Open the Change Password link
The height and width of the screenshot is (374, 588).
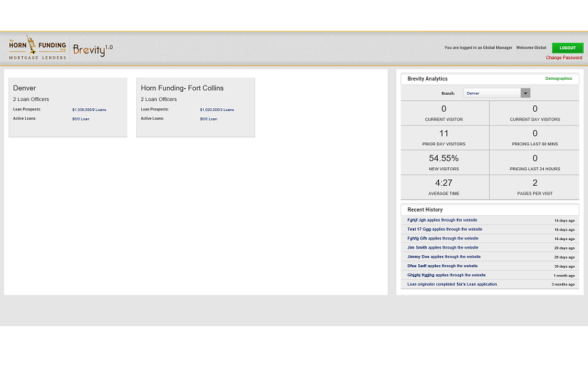pos(564,58)
